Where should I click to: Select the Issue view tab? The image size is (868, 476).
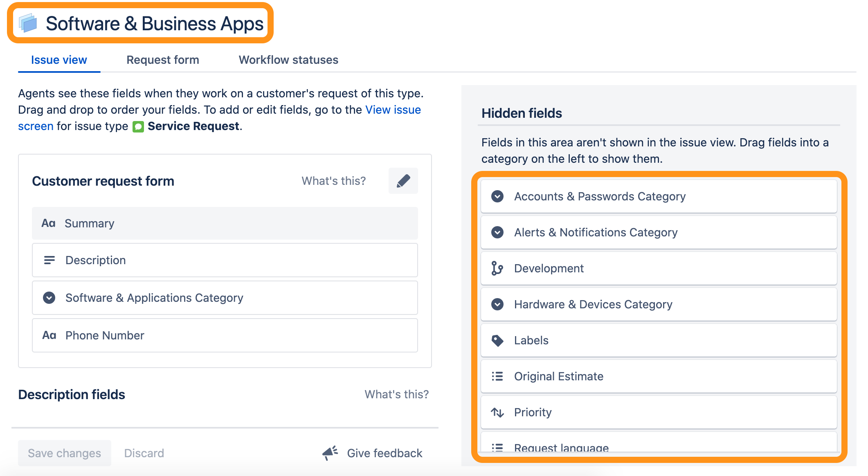(x=59, y=60)
